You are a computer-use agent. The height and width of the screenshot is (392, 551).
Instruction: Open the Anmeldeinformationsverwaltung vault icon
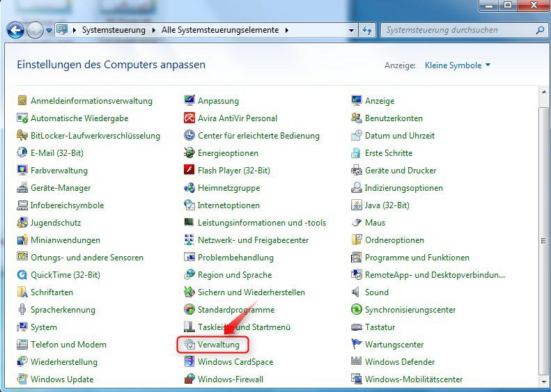[22, 101]
